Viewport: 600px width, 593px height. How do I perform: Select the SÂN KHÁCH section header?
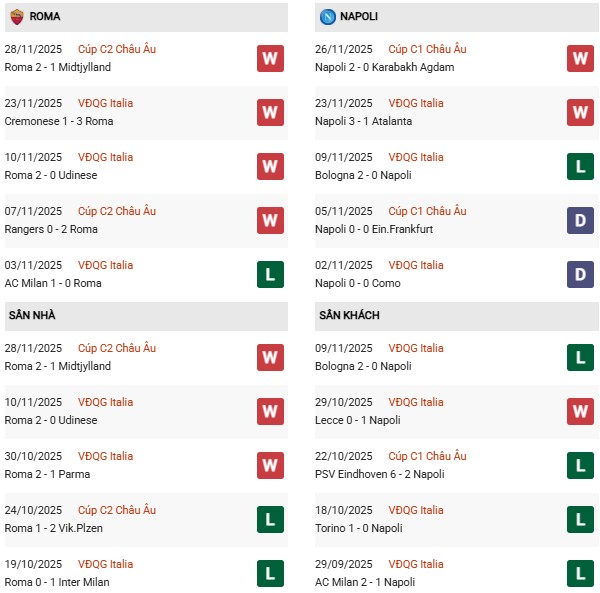[349, 315]
